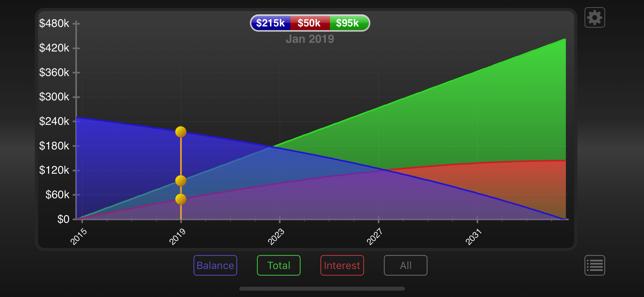This screenshot has width=644, height=297.
Task: Open the settings gear icon
Action: click(x=595, y=17)
